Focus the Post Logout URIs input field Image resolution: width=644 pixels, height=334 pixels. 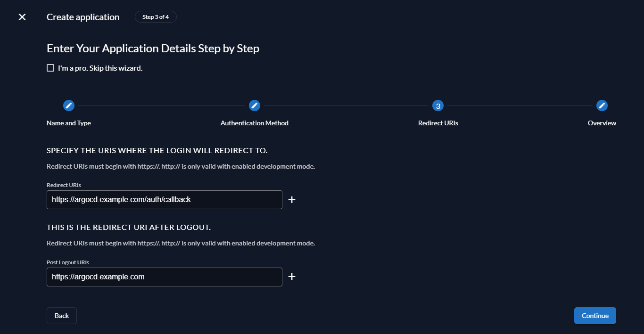pos(164,277)
